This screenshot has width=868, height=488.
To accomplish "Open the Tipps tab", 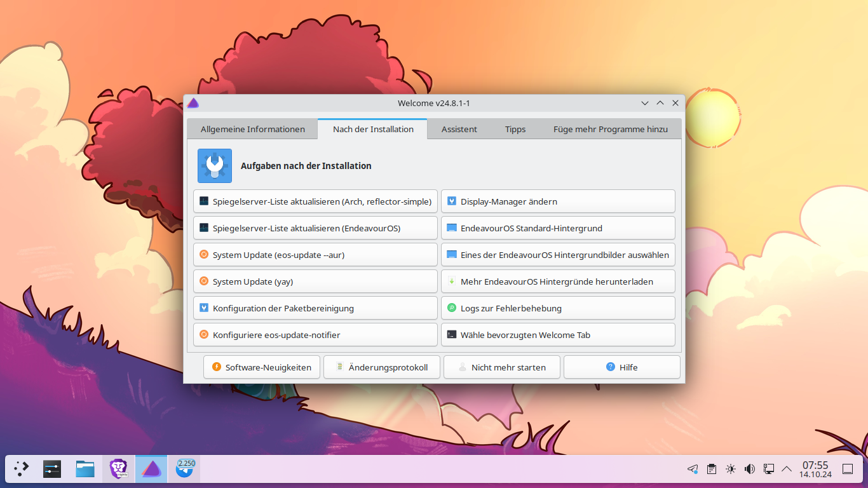I will click(x=515, y=129).
